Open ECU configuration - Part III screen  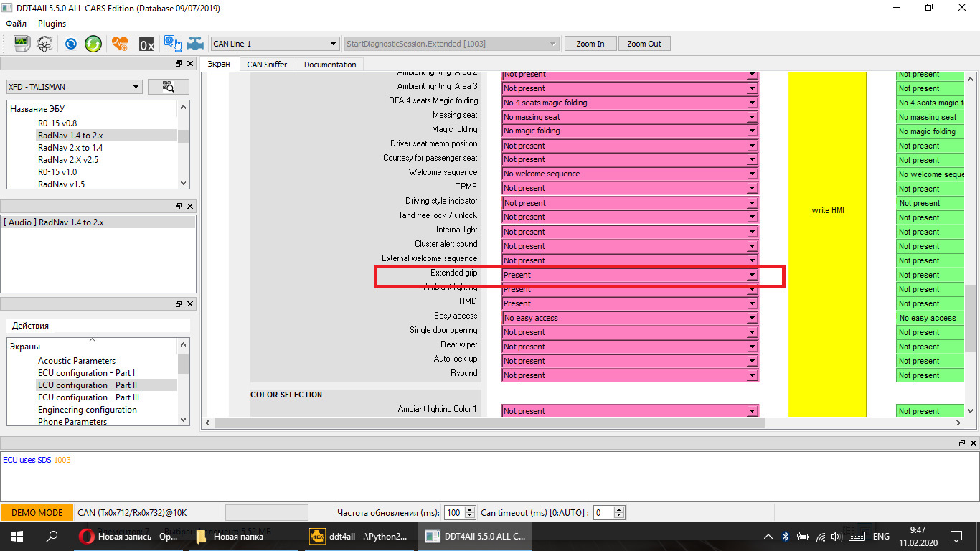point(88,397)
